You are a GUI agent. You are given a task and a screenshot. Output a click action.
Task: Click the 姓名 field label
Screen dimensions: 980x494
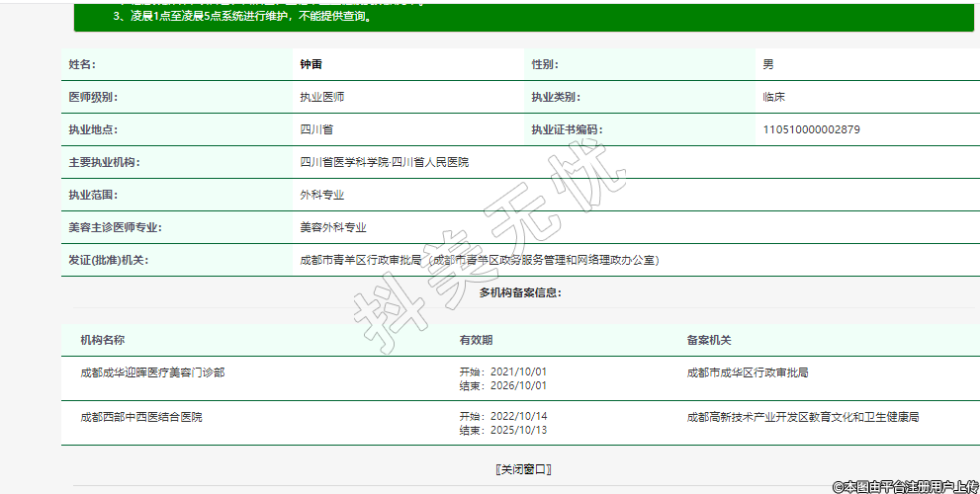81,64
